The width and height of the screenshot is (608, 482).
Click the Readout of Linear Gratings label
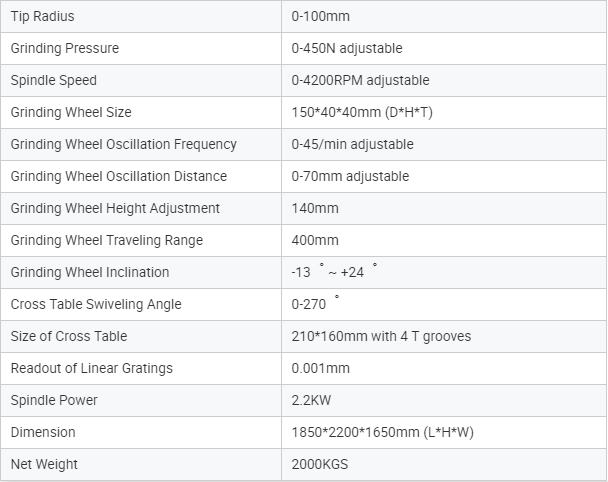point(92,368)
